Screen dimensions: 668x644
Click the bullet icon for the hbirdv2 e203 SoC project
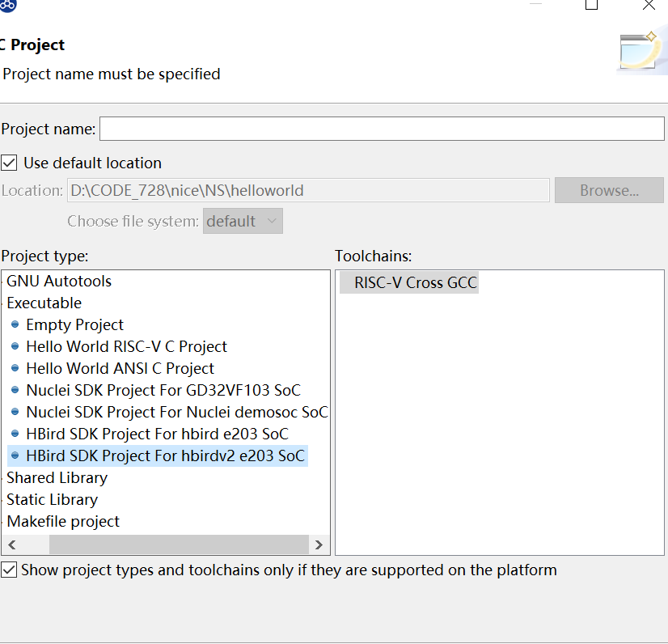(15, 455)
